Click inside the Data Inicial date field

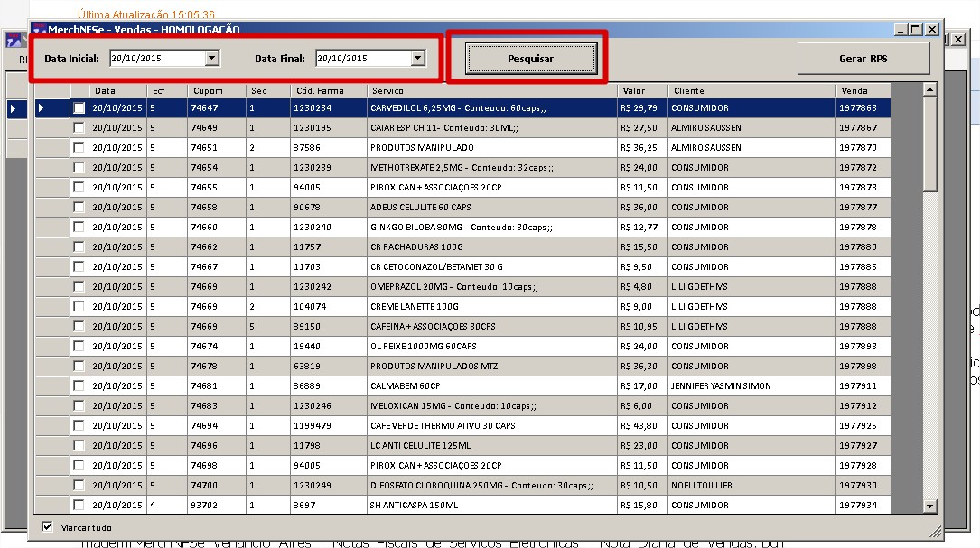[155, 59]
